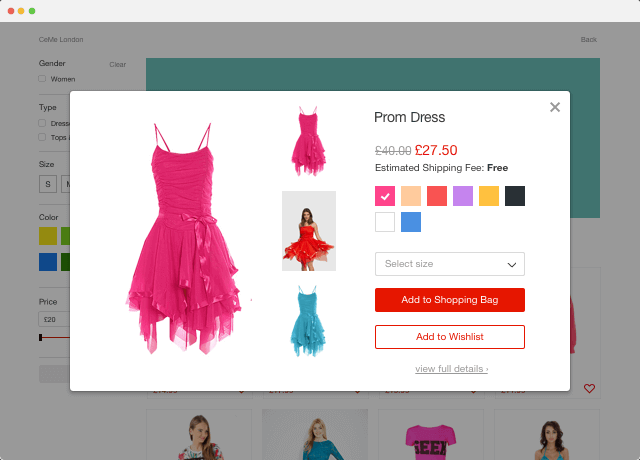The width and height of the screenshot is (640, 460).
Task: Tick the Dresses type checkbox
Action: click(42, 123)
